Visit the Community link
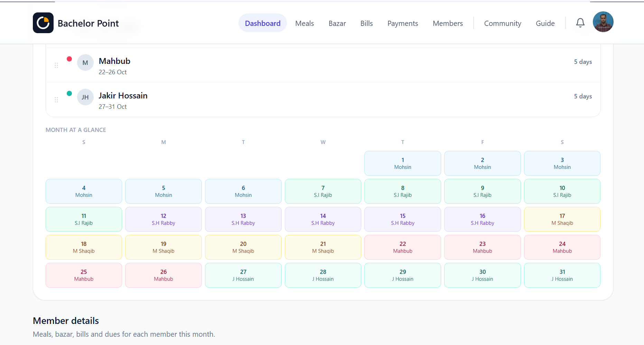 503,23
